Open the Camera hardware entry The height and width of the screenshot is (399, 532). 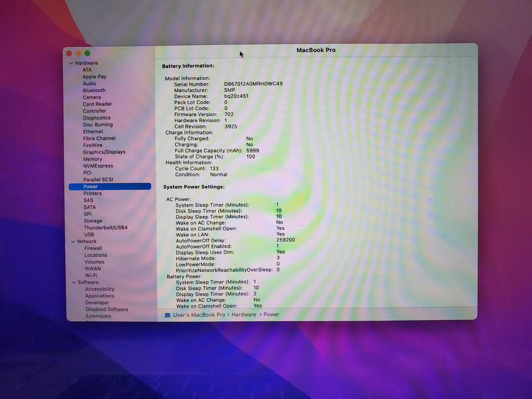pyautogui.click(x=92, y=97)
